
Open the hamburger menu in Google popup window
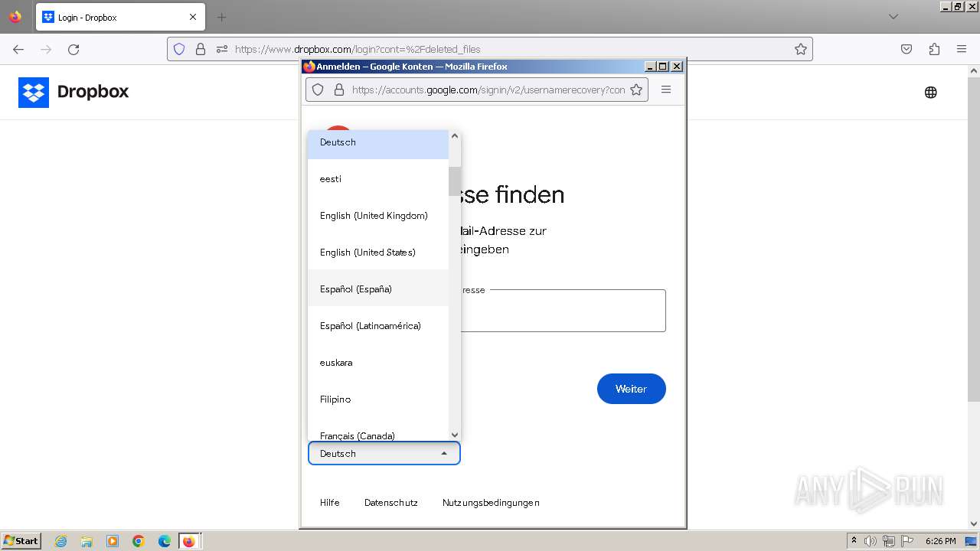click(666, 90)
